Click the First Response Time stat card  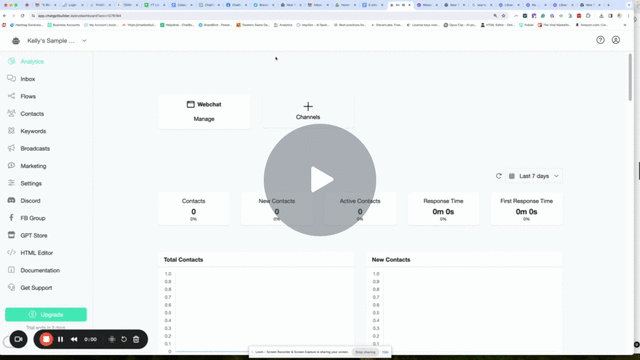pyautogui.click(x=527, y=209)
